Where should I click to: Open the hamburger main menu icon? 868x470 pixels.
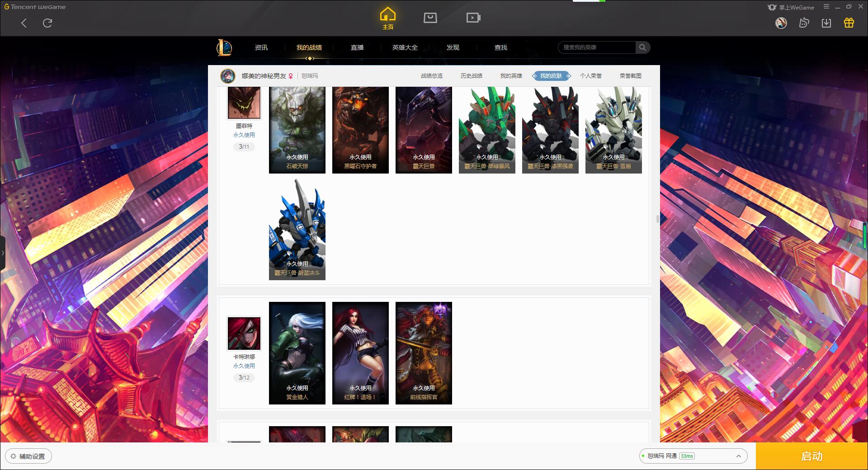[826, 7]
